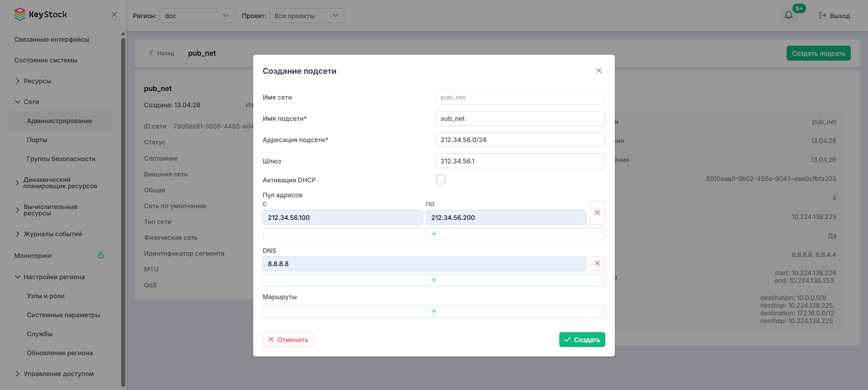Add another DNS server row

coord(434,280)
